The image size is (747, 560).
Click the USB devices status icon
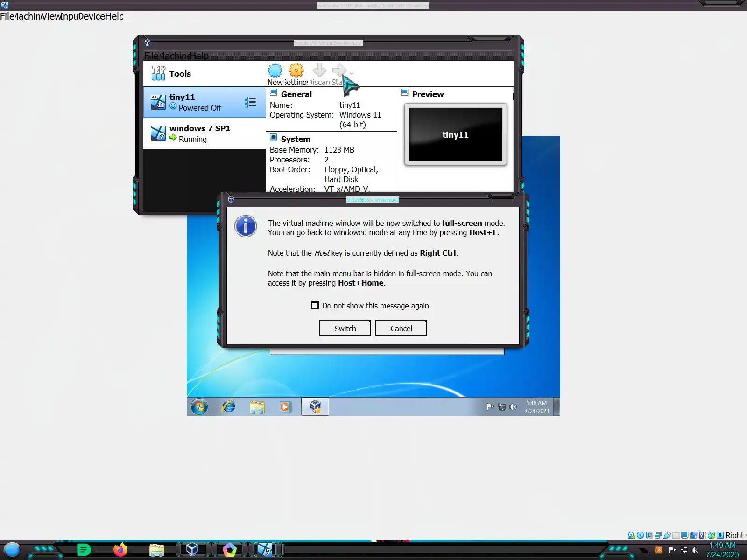[667, 535]
